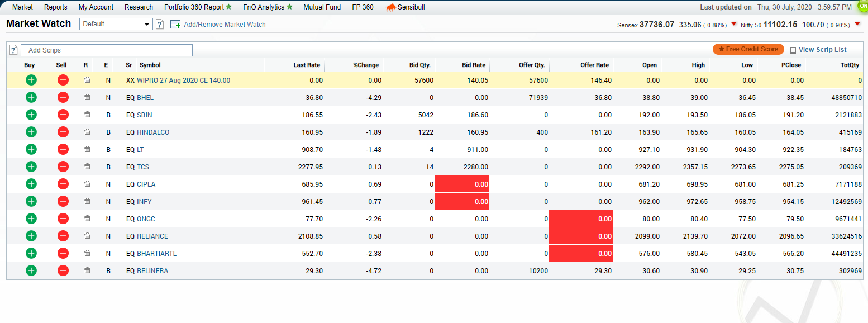Toggle the green ON switch at top right

862,7
